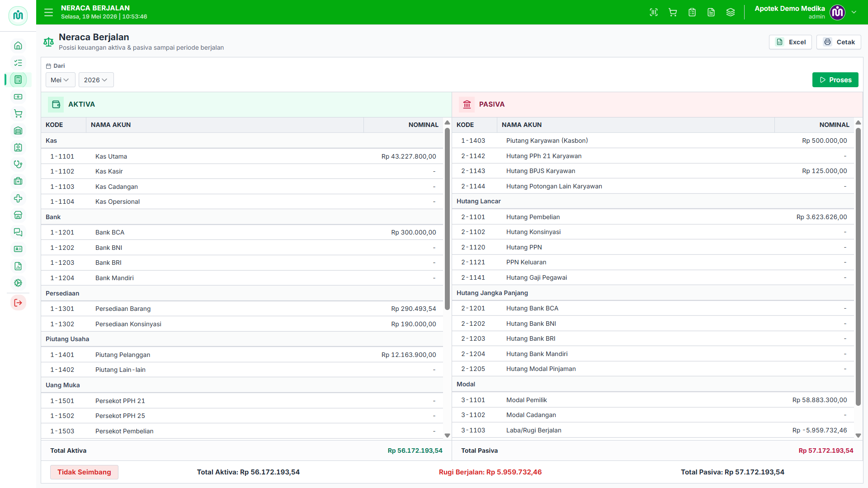Select the Hutang Bank Mandiri row

653,354
